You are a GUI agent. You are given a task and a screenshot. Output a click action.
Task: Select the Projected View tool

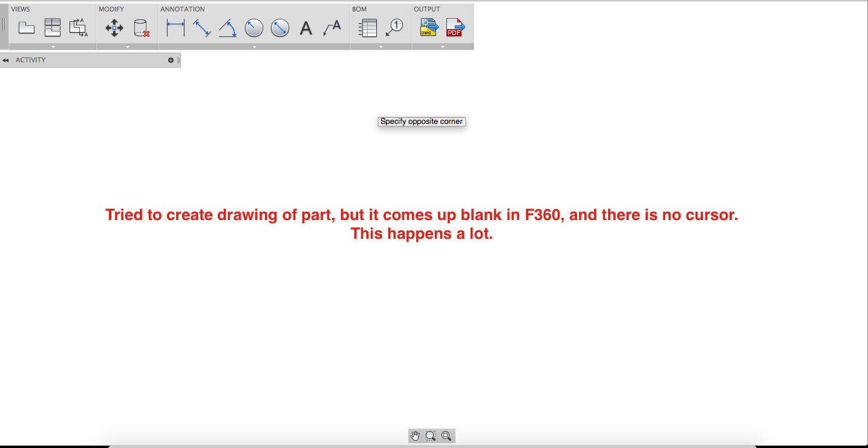click(53, 28)
